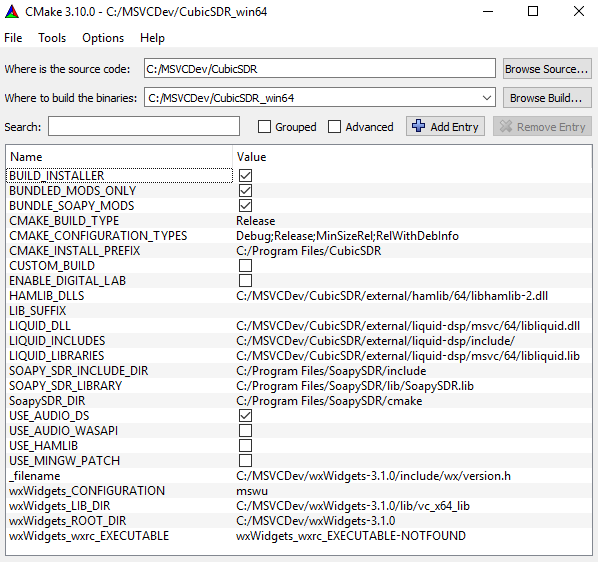This screenshot has height=562, width=598.
Task: Click the vc_x64_lib path value
Action: click(353, 506)
